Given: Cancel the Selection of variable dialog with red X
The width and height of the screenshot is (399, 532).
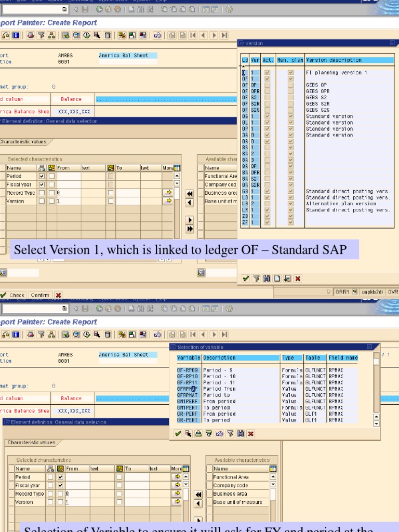Looking at the screenshot, I should [250, 433].
